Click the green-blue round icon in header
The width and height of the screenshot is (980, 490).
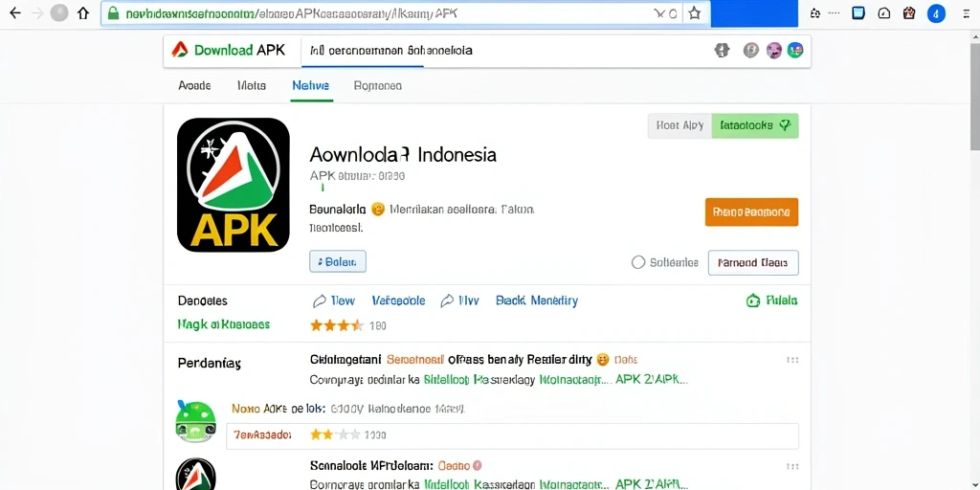tap(795, 51)
